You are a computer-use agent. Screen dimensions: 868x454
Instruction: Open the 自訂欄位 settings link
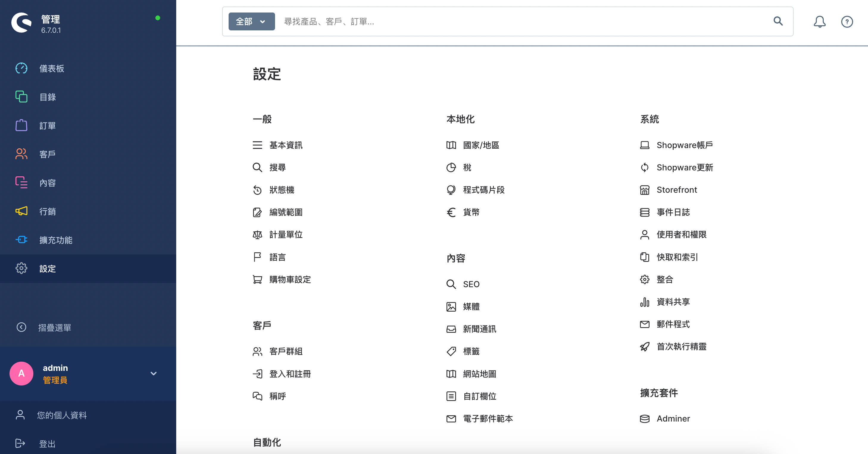[x=480, y=396]
